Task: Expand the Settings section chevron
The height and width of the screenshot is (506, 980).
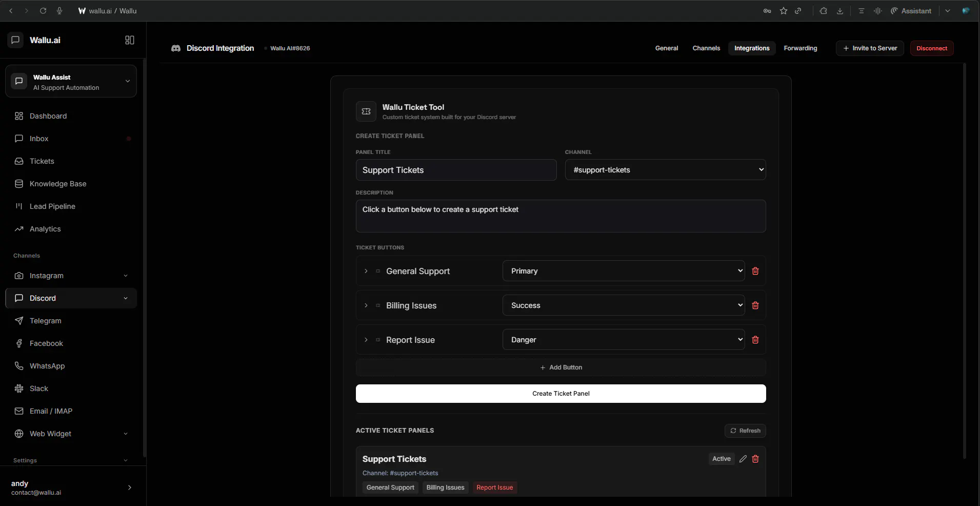Action: point(126,460)
